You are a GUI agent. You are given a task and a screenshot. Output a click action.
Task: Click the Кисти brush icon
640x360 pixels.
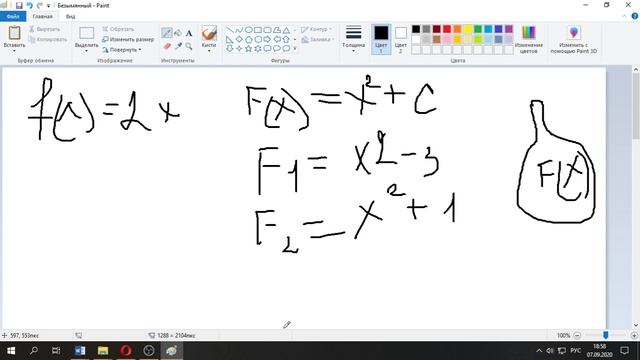click(209, 33)
